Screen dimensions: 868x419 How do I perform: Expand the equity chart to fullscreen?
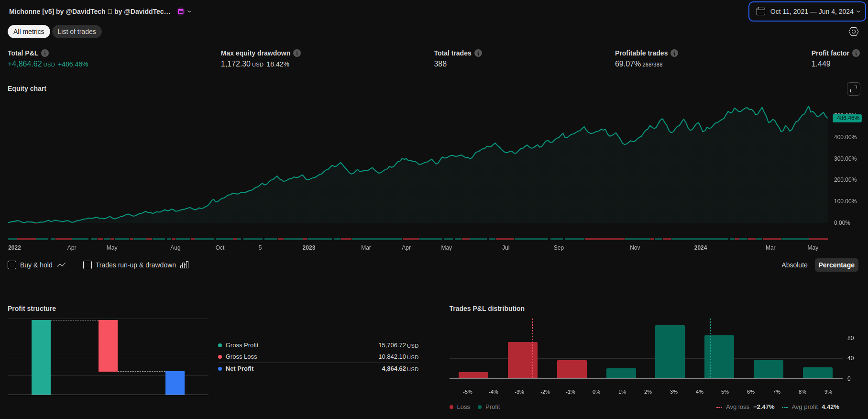854,89
